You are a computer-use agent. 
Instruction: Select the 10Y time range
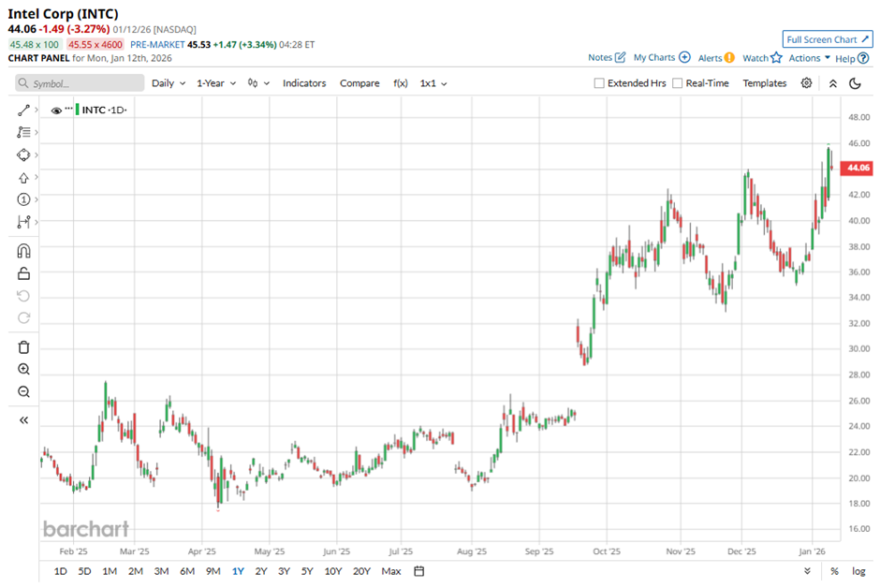[333, 571]
